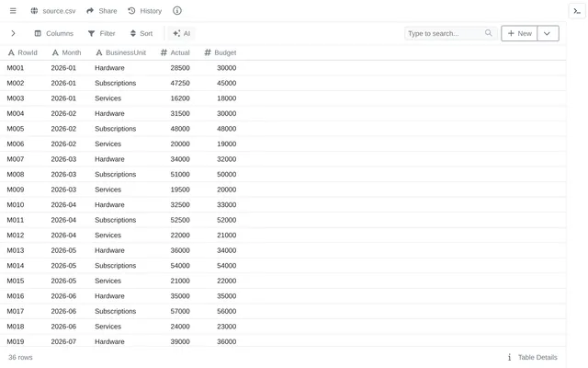
Task: Select cell M003
Action: point(16,98)
